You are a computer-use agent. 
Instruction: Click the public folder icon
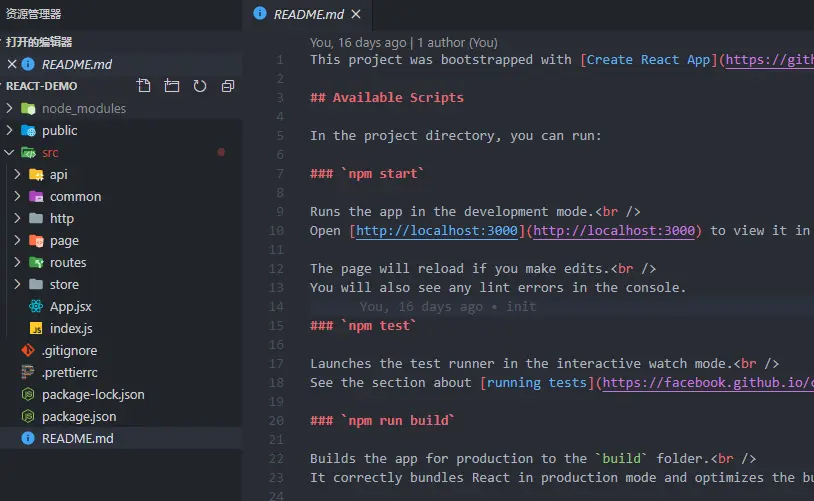(x=28, y=130)
